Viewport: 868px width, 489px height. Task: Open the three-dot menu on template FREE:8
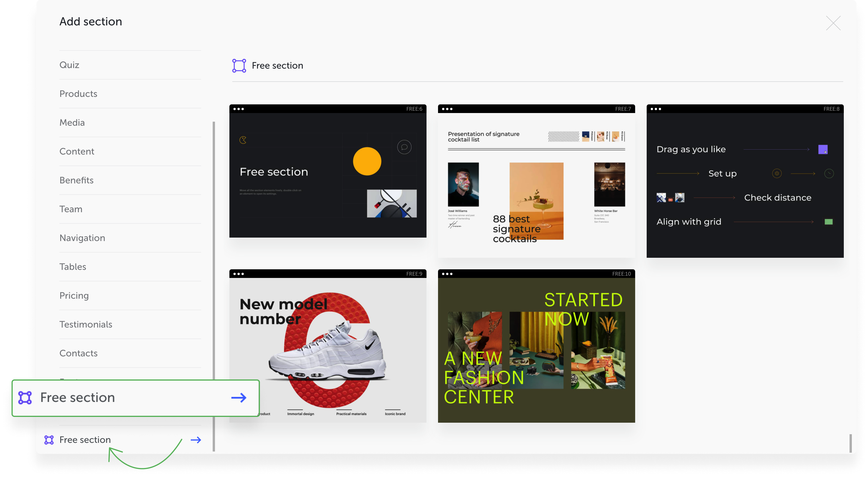coord(656,109)
